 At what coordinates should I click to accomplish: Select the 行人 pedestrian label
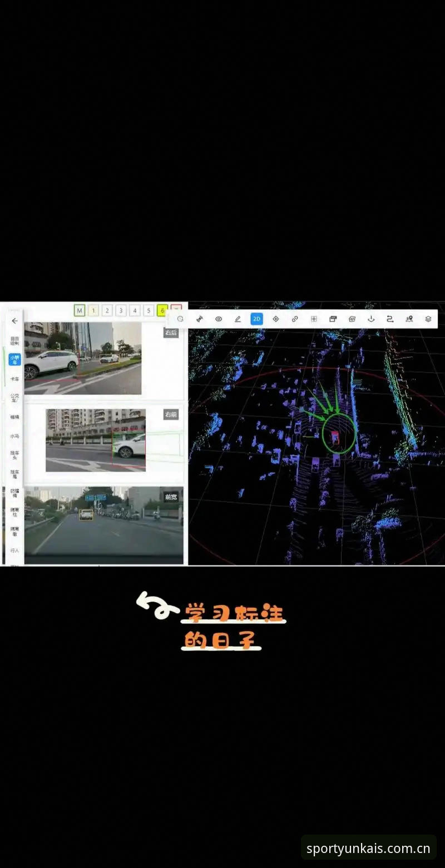pos(14,550)
